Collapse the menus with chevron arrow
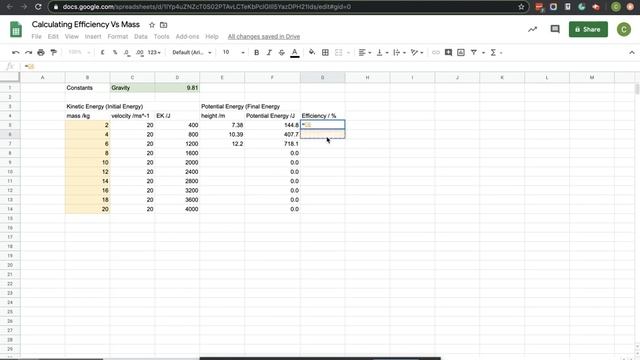This screenshot has width=640, height=360. tap(631, 53)
